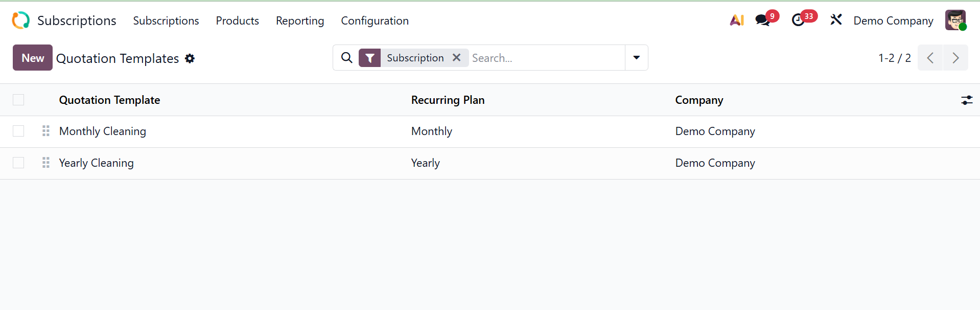Remove the Subscription filter facet

457,58
